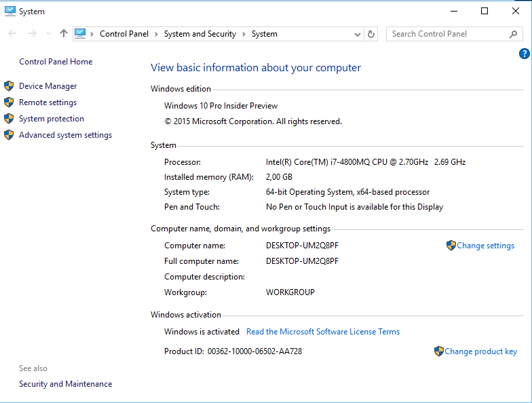Screen dimensions: 532x403
Task: Minimize the System window
Action: coord(454,11)
